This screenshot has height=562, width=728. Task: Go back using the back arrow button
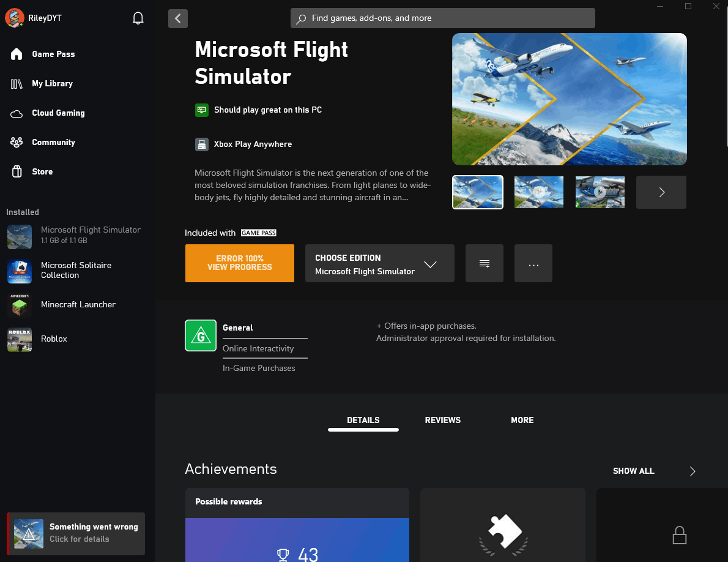point(178,18)
